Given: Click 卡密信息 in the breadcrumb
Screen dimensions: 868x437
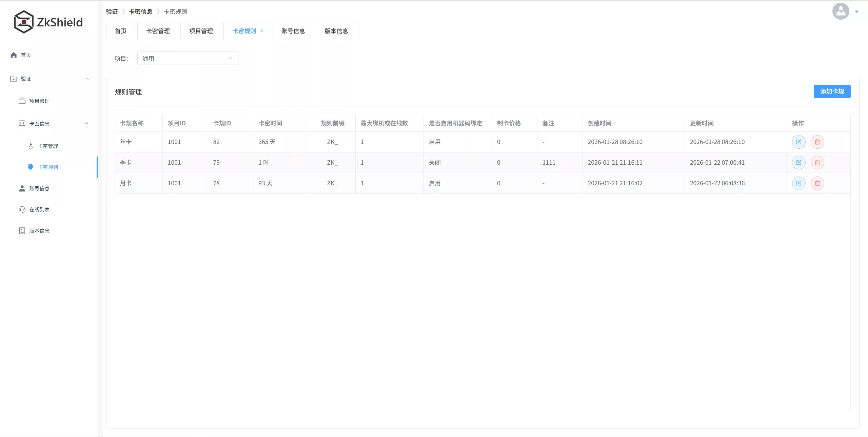Looking at the screenshot, I should 141,12.
